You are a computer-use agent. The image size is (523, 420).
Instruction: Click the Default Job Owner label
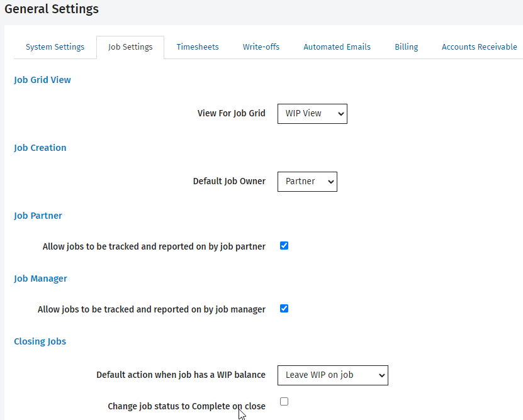[x=229, y=181]
